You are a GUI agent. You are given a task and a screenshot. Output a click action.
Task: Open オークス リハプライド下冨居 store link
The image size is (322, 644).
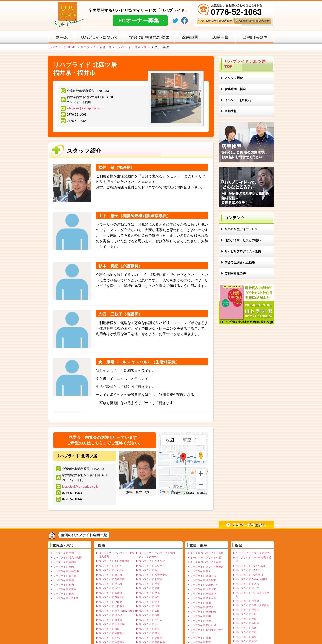tap(207, 553)
